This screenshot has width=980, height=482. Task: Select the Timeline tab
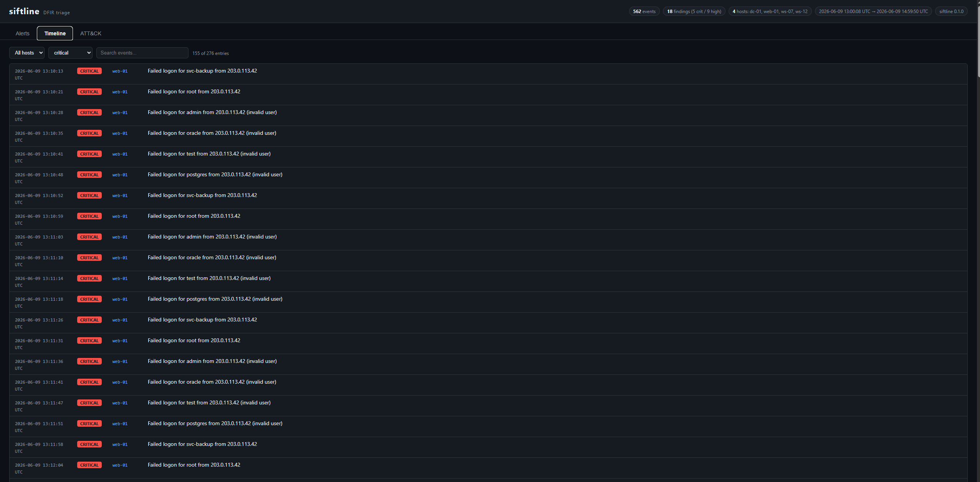(x=55, y=33)
